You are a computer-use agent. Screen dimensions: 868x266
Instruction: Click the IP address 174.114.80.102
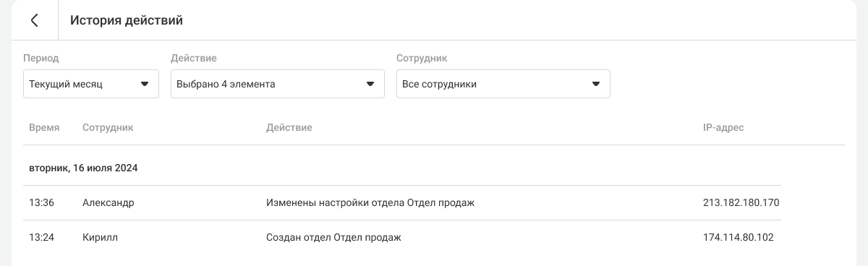[x=739, y=237]
